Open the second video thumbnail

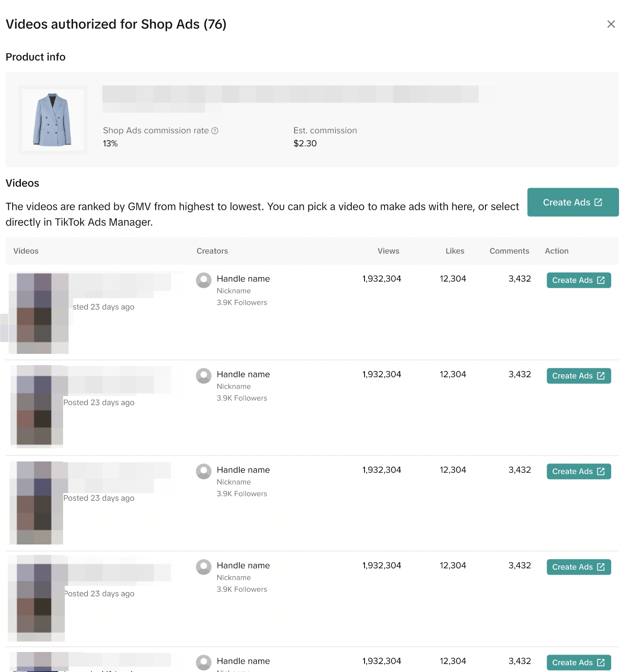pos(37,406)
